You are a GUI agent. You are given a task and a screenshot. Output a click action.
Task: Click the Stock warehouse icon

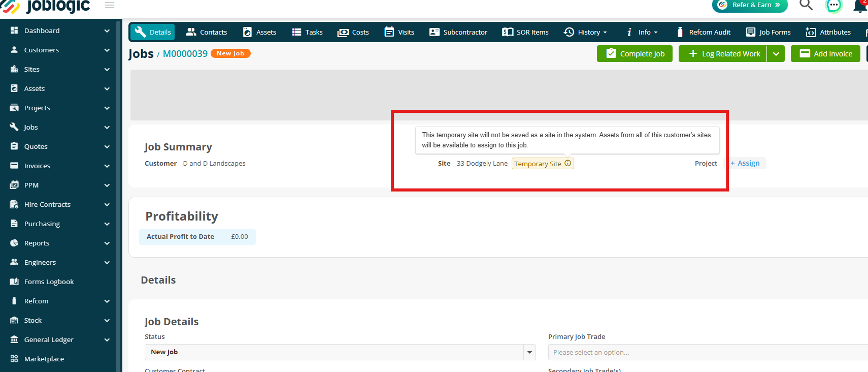tap(14, 320)
